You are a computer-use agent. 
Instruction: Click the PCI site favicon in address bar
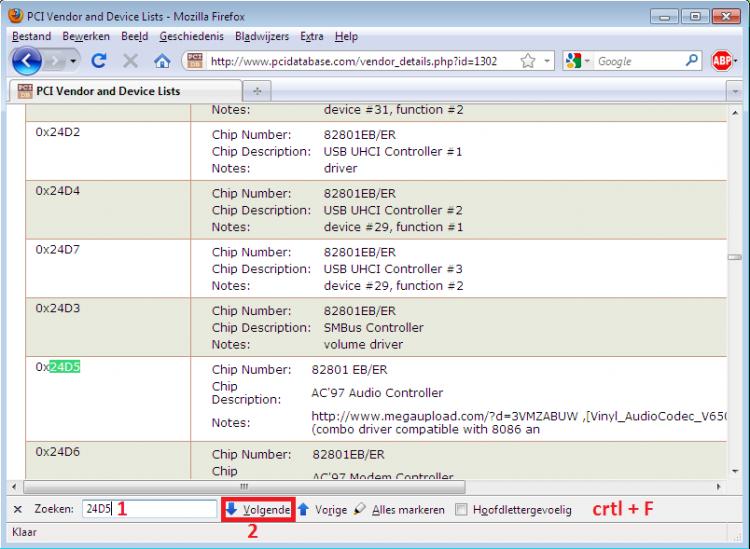click(x=195, y=61)
